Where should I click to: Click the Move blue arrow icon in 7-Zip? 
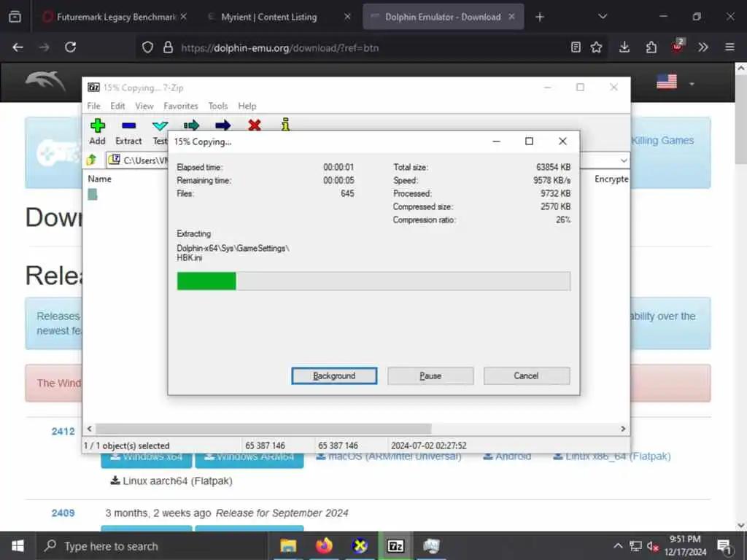pyautogui.click(x=222, y=125)
